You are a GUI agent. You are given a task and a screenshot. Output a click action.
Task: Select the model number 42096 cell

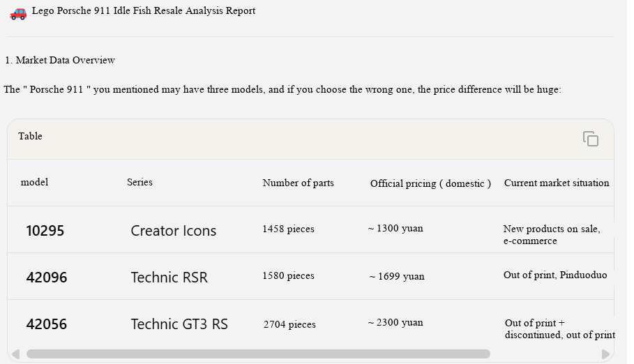[x=47, y=278]
